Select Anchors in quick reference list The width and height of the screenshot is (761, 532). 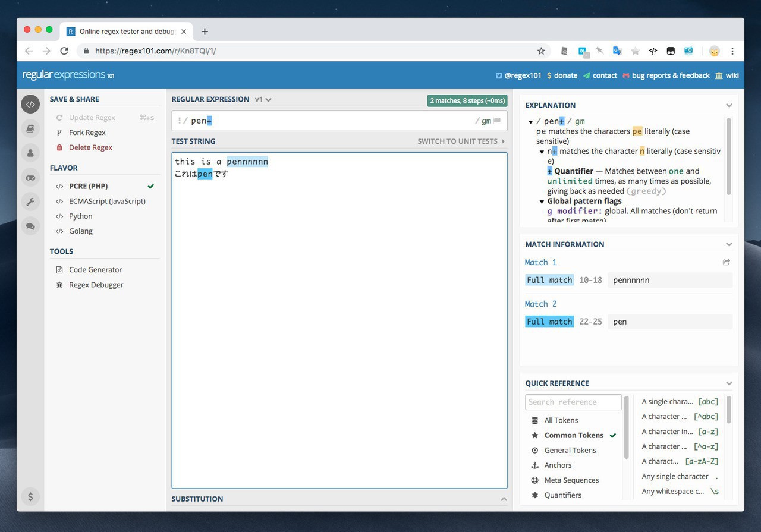[558, 465]
